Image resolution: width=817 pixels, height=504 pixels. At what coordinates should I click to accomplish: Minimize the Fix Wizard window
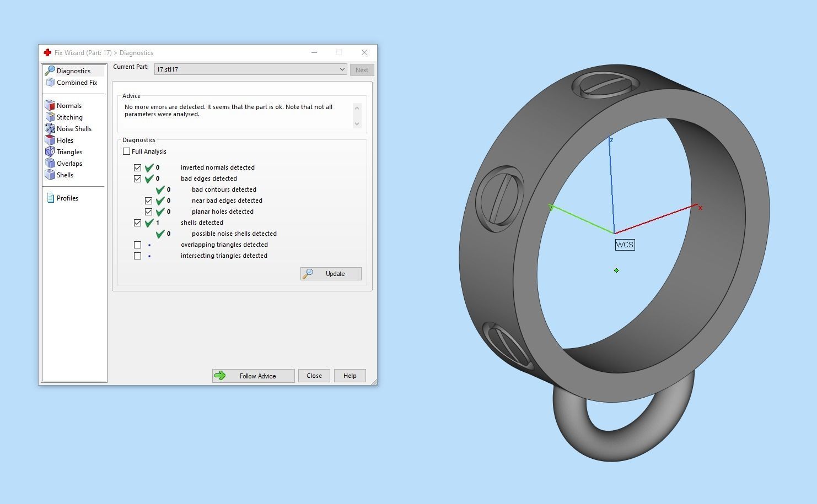pos(314,52)
